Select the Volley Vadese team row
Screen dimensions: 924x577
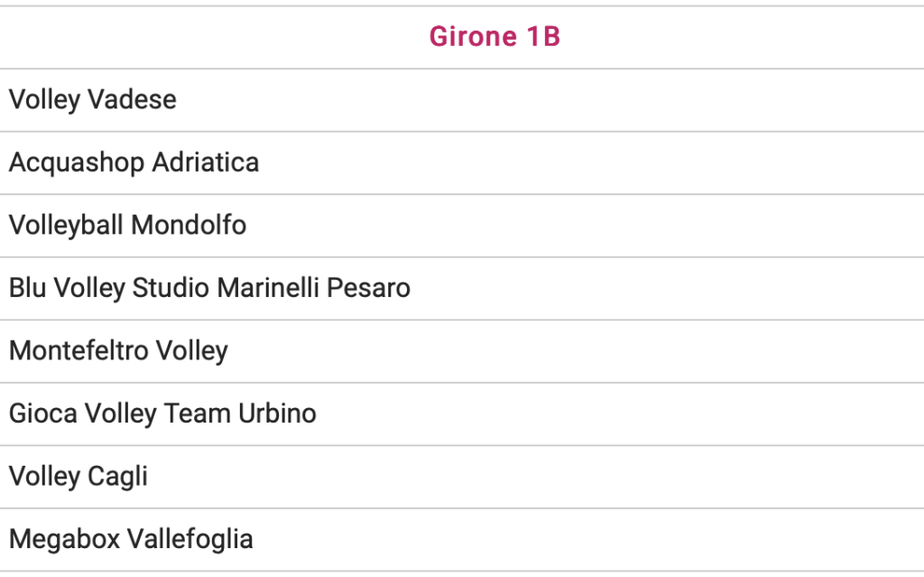pos(93,99)
